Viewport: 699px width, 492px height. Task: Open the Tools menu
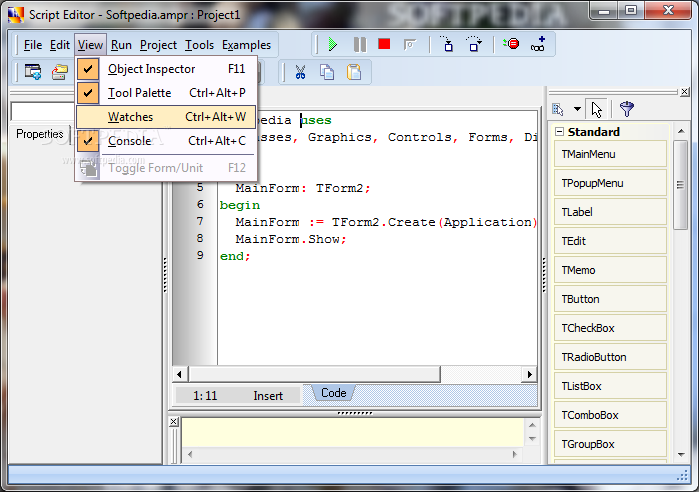(199, 45)
